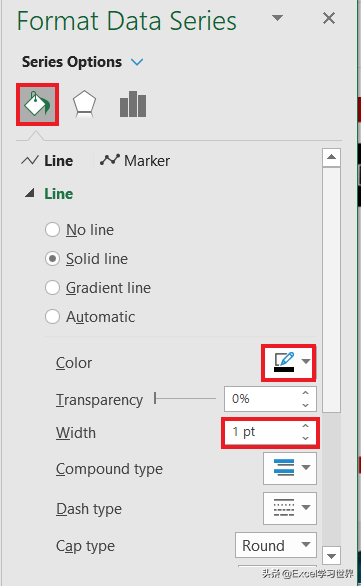Click the Transparency slider track
This screenshot has height=586, width=361.
click(x=185, y=398)
